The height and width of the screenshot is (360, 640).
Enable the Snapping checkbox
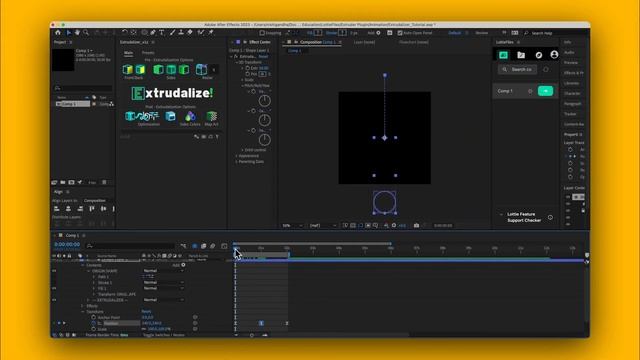[262, 33]
